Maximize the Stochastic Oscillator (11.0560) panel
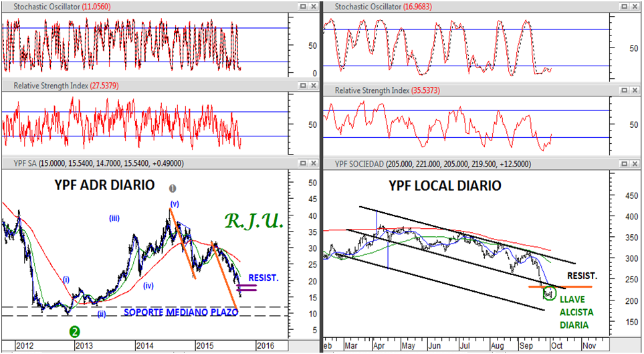Viewport: 644px width, 354px height. tap(303, 7)
